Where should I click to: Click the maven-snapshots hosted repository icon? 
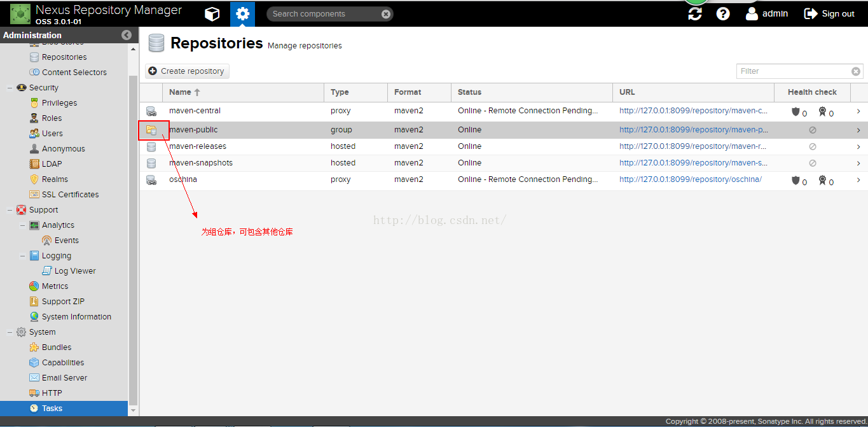pyautogui.click(x=151, y=163)
